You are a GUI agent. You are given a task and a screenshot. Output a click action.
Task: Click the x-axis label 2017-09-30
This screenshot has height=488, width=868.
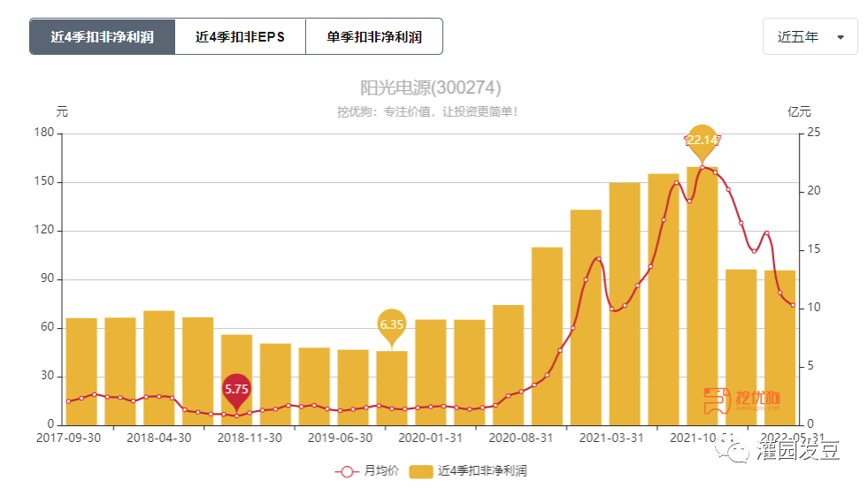click(69, 438)
